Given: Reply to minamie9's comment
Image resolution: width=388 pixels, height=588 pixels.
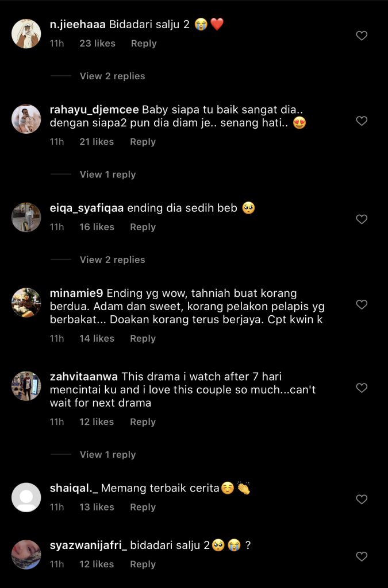Looking at the screenshot, I should 143,338.
